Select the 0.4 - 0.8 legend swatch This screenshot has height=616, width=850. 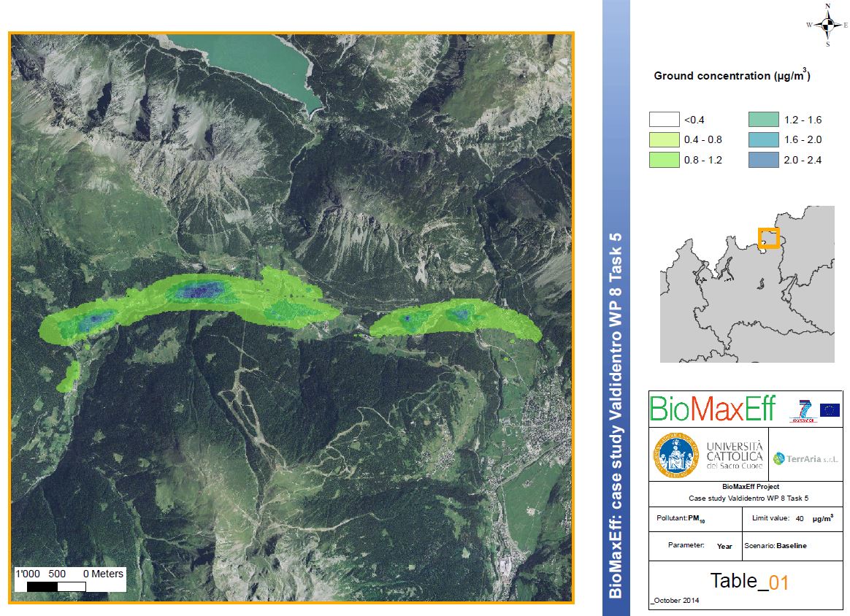663,140
